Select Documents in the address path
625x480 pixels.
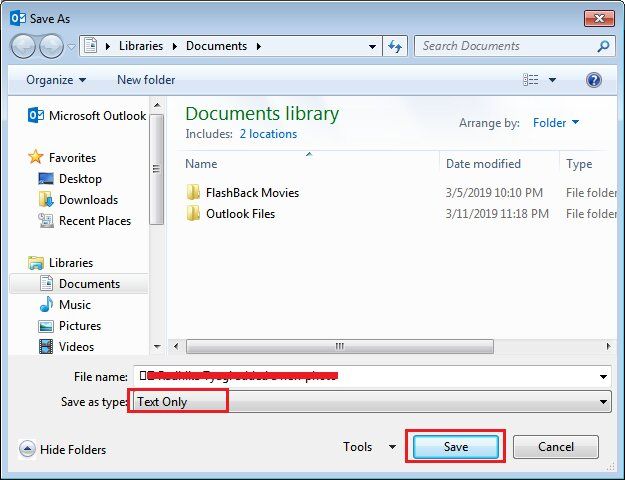[216, 46]
